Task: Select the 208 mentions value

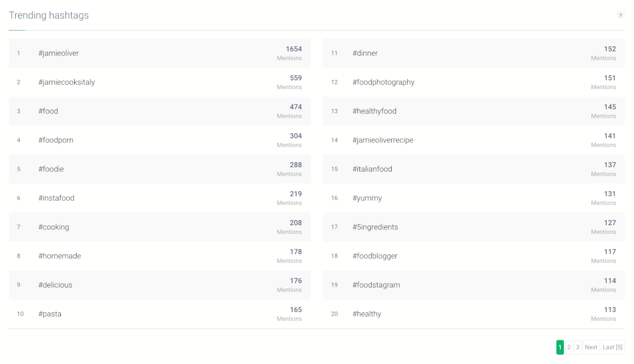Action: 296,223
